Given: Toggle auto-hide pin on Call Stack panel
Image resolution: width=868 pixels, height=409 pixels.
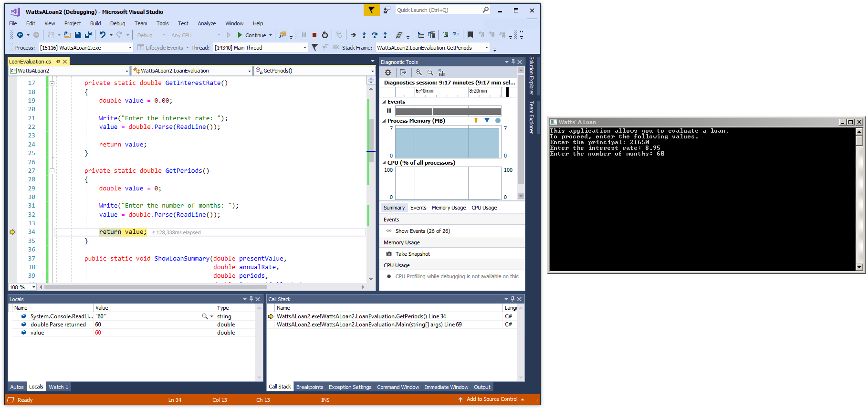Looking at the screenshot, I should coord(512,299).
